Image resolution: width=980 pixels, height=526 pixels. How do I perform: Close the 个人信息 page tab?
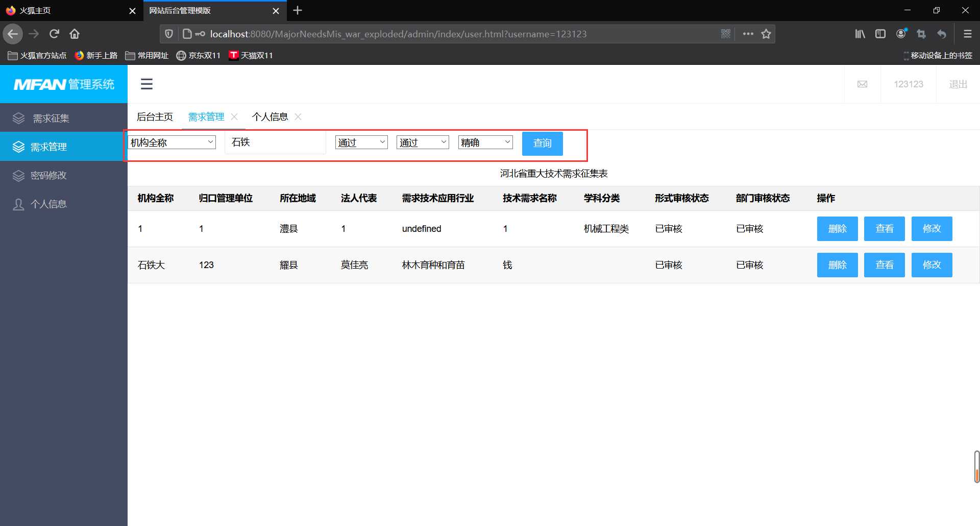pos(298,116)
